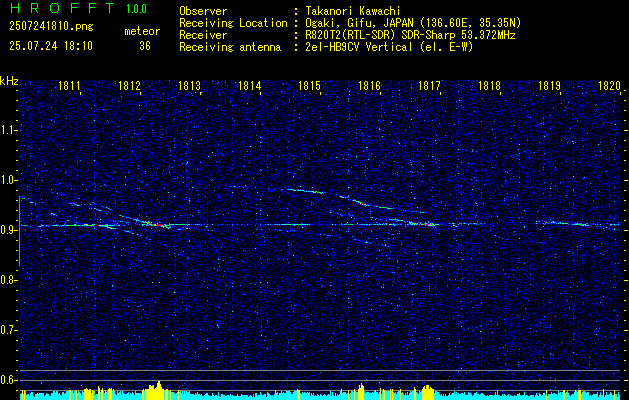Click the name Takanori Kawachi

click(x=353, y=11)
